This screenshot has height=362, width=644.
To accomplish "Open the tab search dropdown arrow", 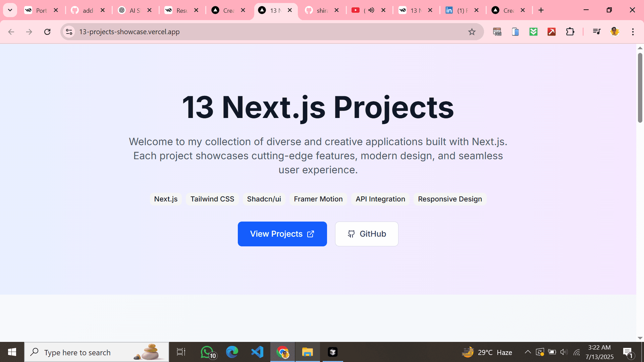I will 10,10.
